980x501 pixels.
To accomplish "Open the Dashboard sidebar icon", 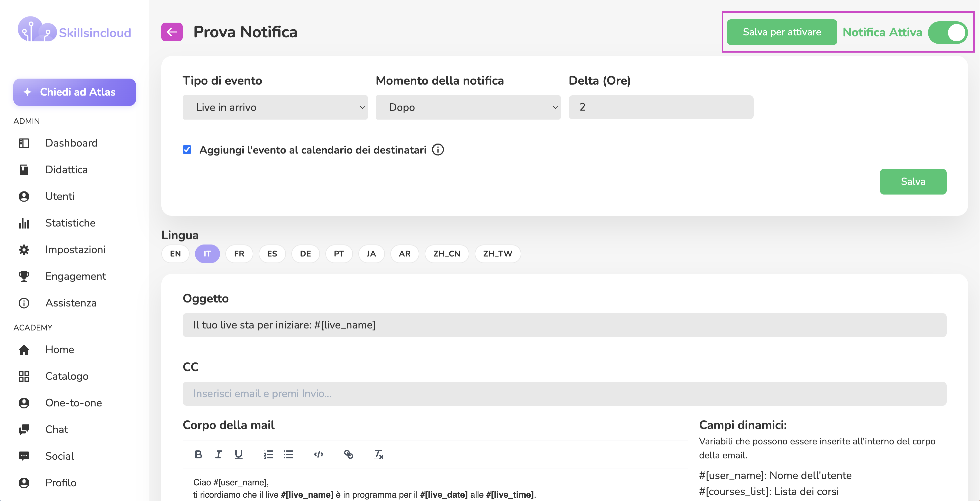I will [24, 143].
